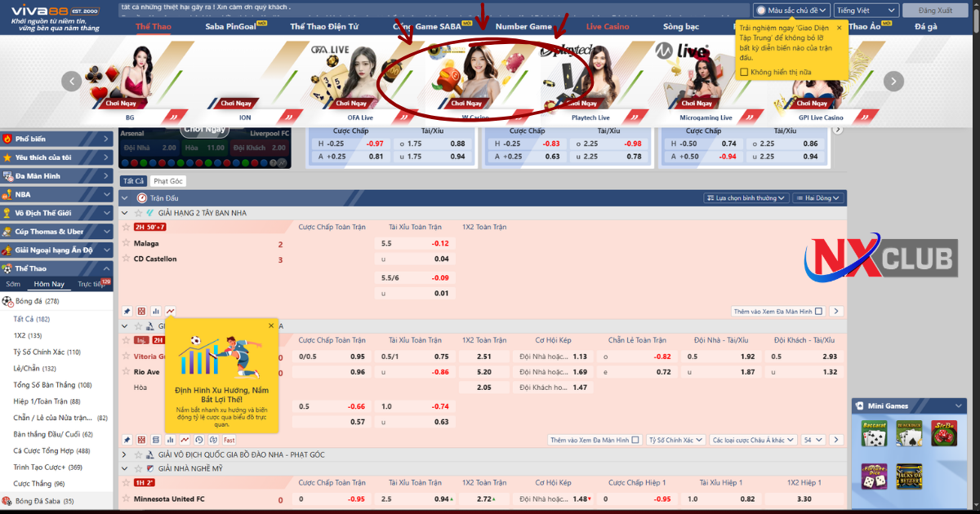Tick multi-view checkbox for Malaga match
Screen dimensions: 980x514
point(819,312)
